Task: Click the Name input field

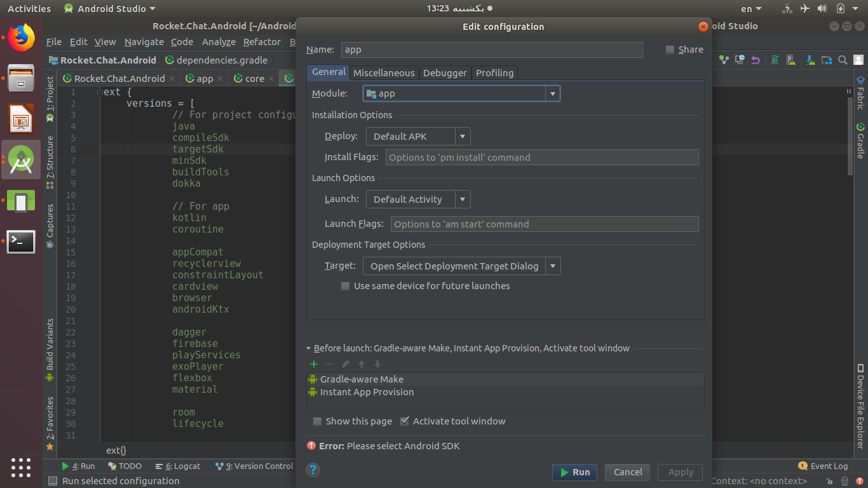Action: 492,50
